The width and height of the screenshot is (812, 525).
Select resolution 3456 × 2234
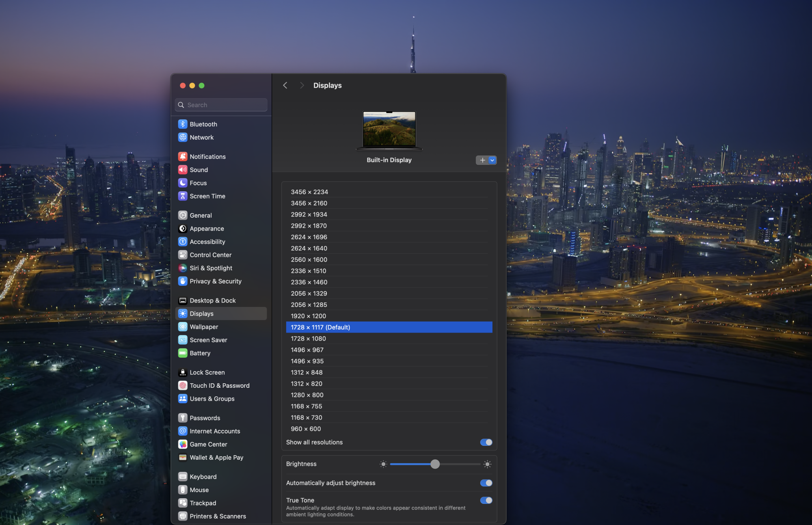[x=389, y=192]
